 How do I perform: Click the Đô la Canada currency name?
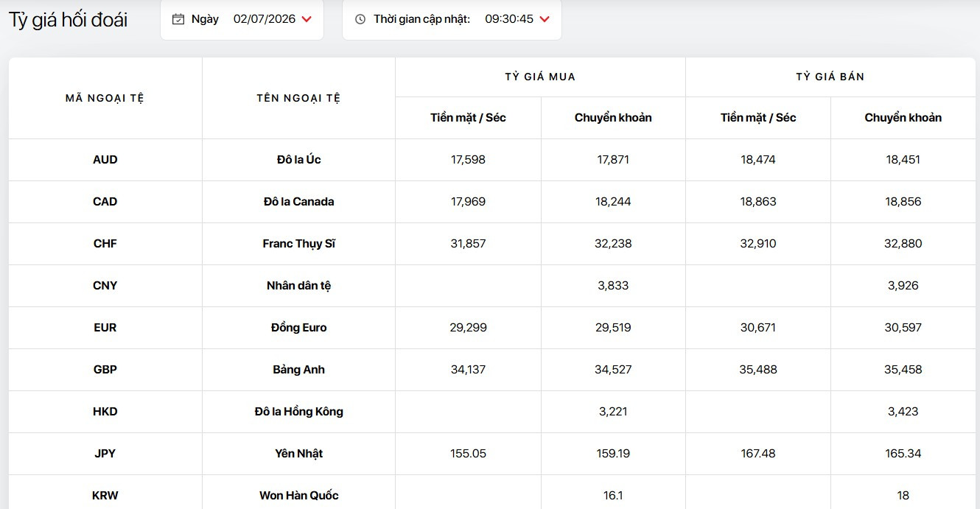click(298, 202)
